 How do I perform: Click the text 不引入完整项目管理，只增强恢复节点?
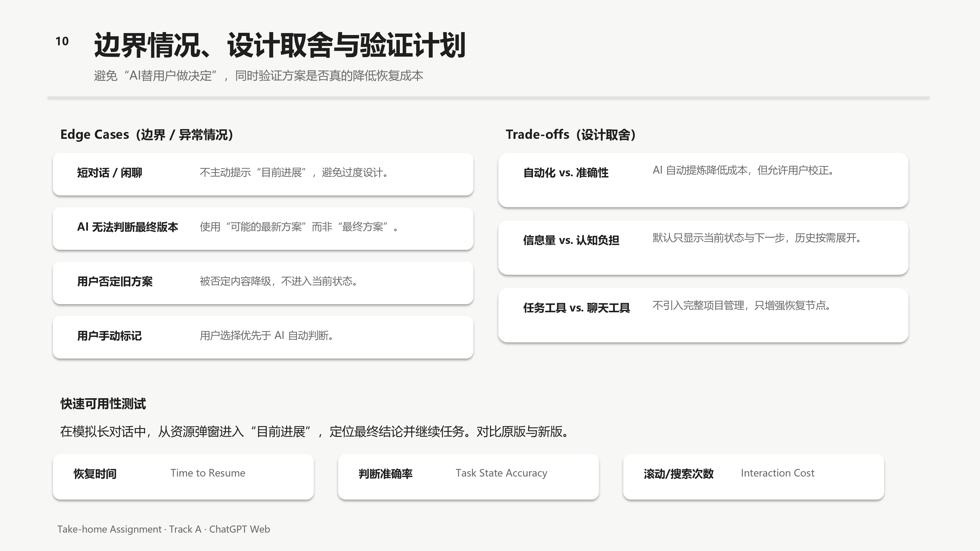(x=741, y=305)
